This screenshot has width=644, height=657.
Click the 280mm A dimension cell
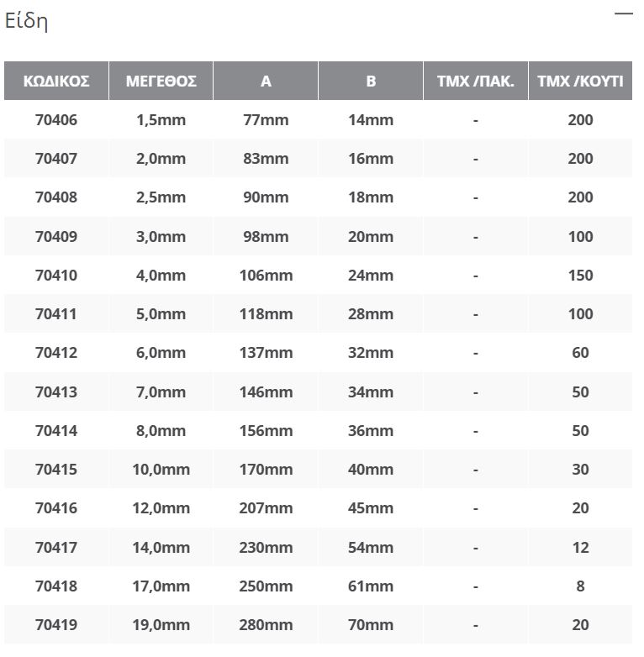click(x=266, y=625)
